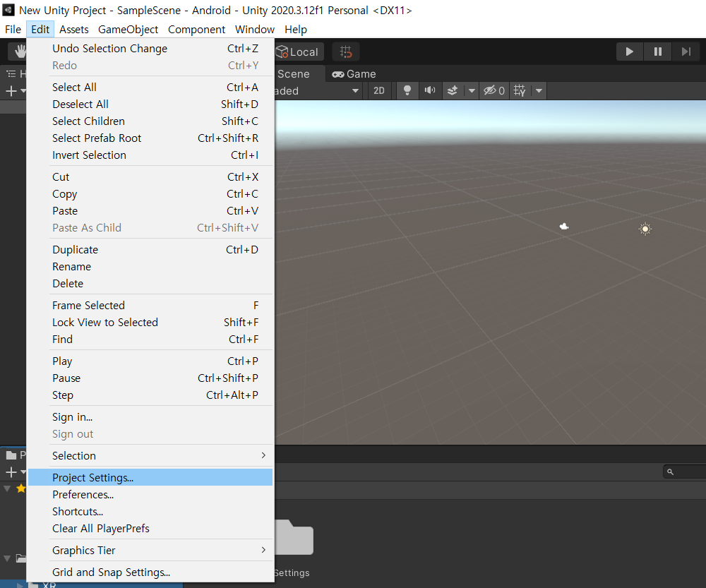The width and height of the screenshot is (706, 588).
Task: Toggle scene effects icon
Action: tap(453, 90)
